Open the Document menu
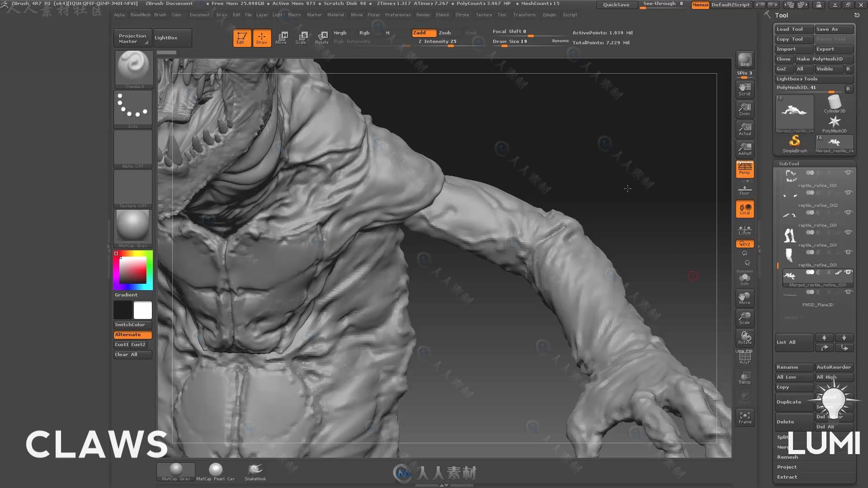This screenshot has width=868, height=488. 199,14
